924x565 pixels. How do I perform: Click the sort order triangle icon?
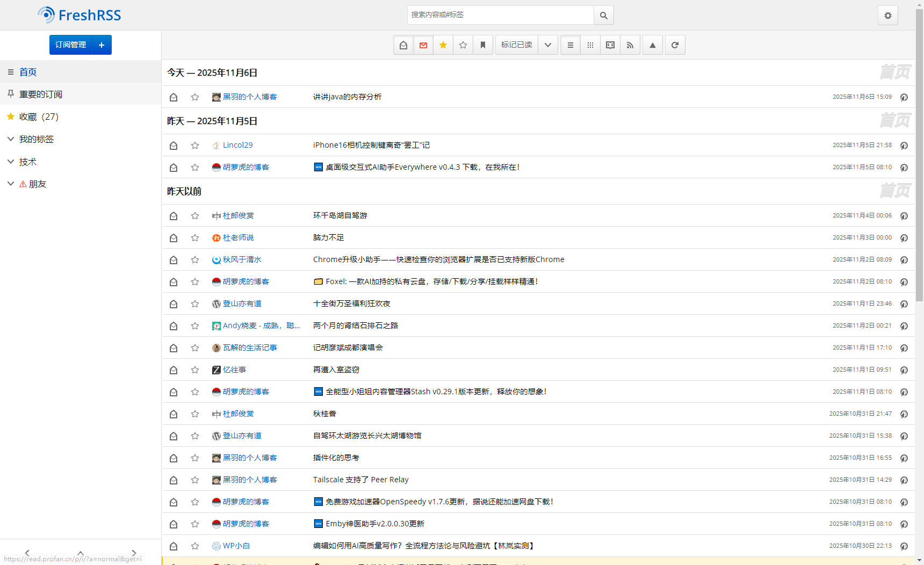pos(652,45)
